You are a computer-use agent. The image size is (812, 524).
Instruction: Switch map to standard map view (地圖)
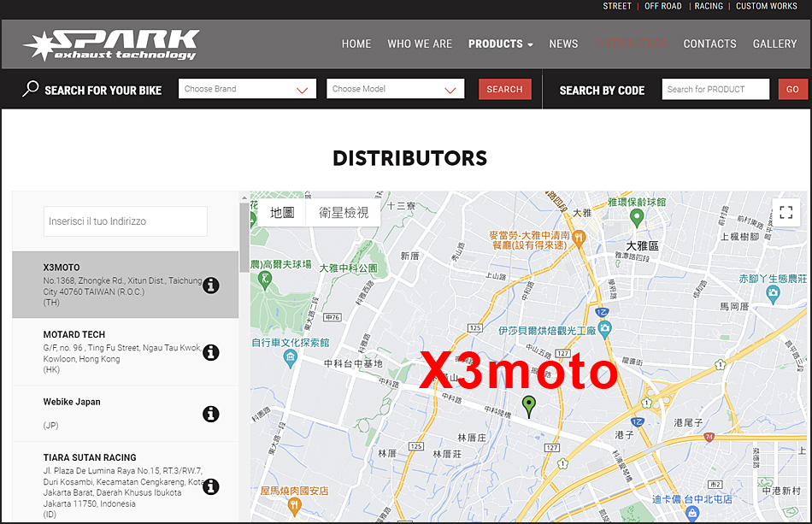click(x=282, y=212)
